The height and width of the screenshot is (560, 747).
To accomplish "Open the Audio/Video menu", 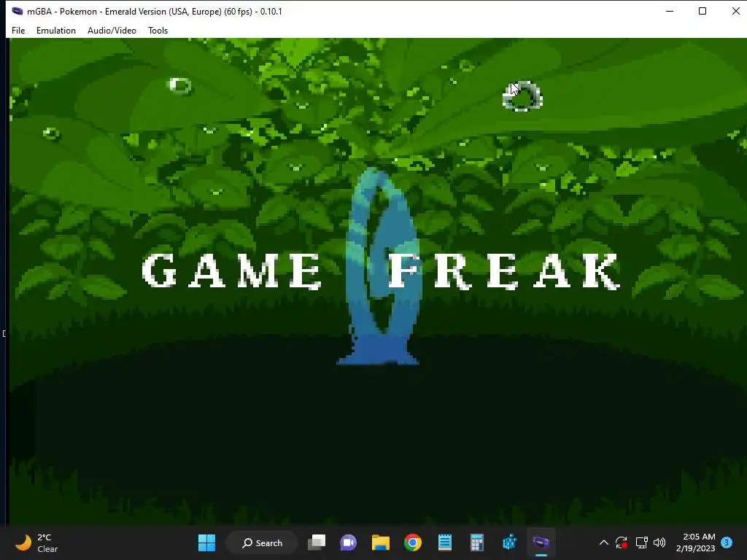I will 112,31.
